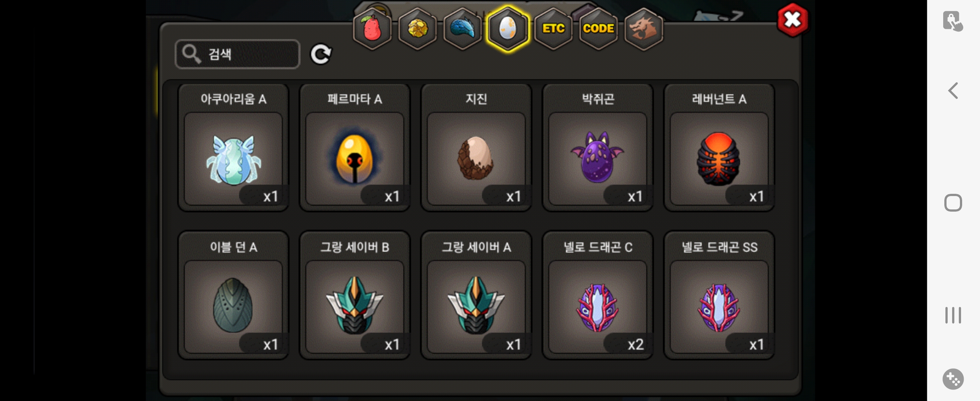
Task: Tap the Android back chevron
Action: pyautogui.click(x=952, y=91)
